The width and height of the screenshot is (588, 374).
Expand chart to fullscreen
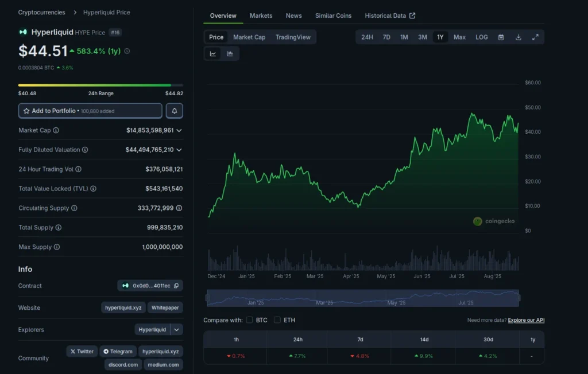click(535, 37)
